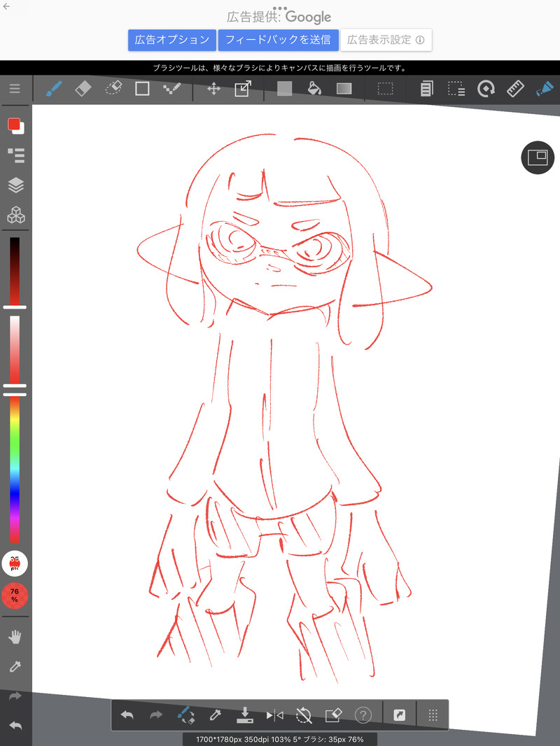
Task: Select the rectangle shape tool
Action: 142,88
